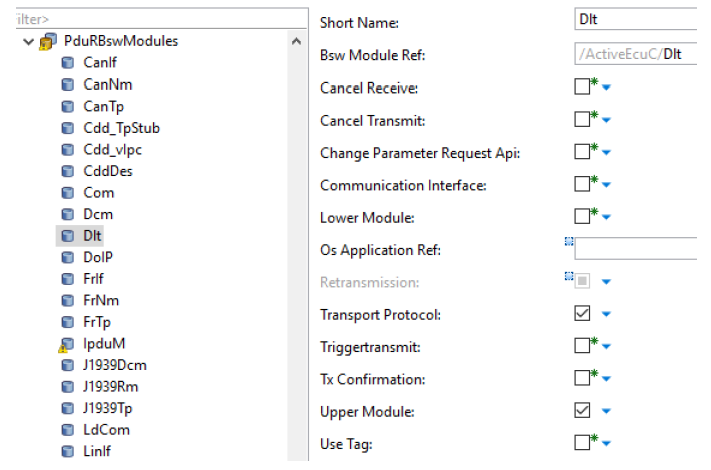Click the Bsw Module Ref path field

635,54
